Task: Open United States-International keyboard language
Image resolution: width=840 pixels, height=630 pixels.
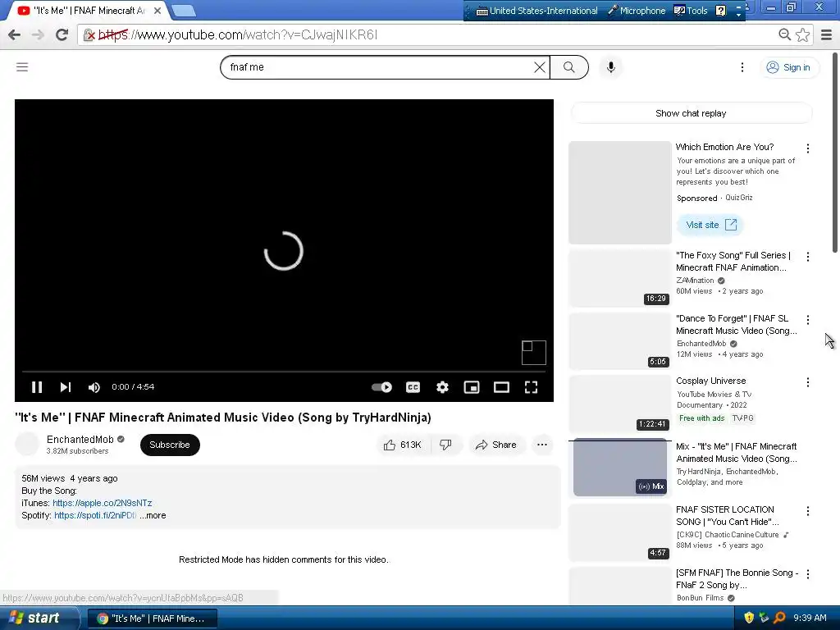Action: tap(537, 10)
